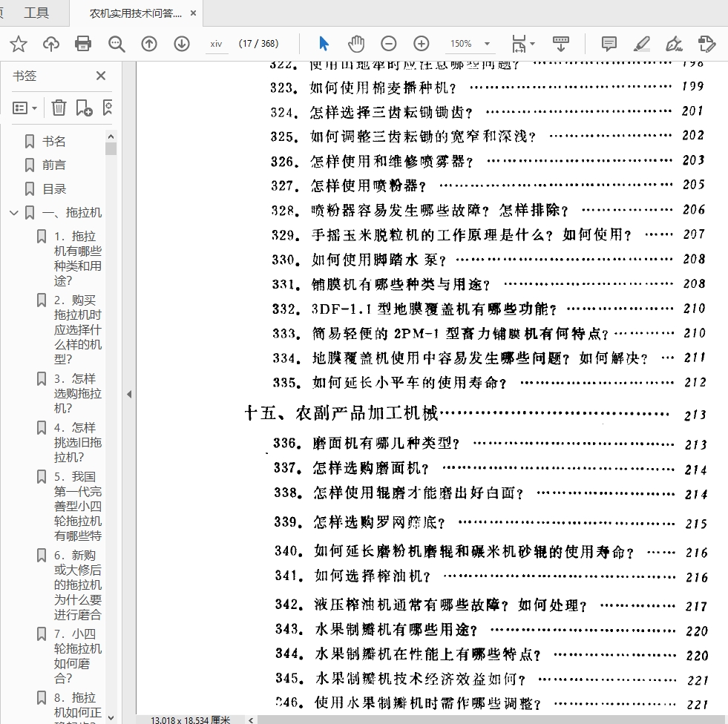Switch to the 工具 tab

tap(36, 13)
